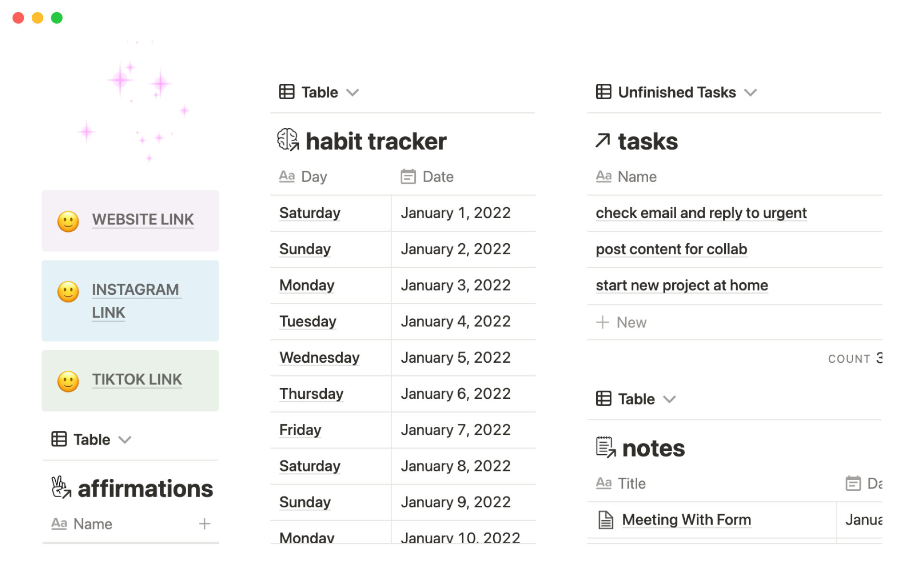Image resolution: width=924 pixels, height=578 pixels.
Task: Select the Day column header
Action: tap(313, 177)
